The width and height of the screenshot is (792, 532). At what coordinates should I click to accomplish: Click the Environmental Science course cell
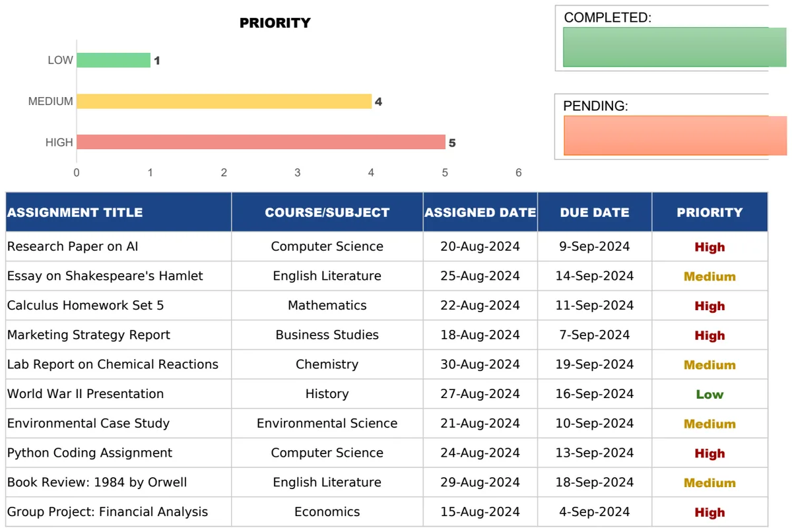[327, 423]
